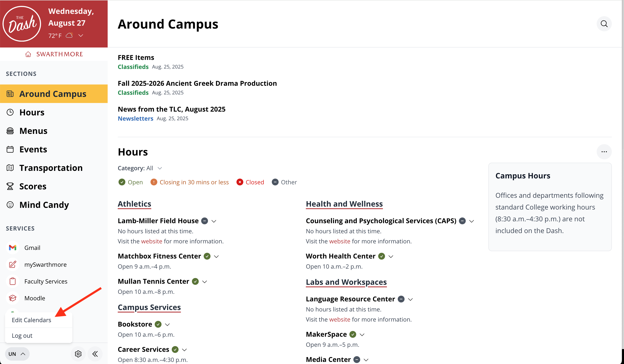The height and width of the screenshot is (364, 624).
Task: Click the Events calendar icon
Action: [10, 149]
